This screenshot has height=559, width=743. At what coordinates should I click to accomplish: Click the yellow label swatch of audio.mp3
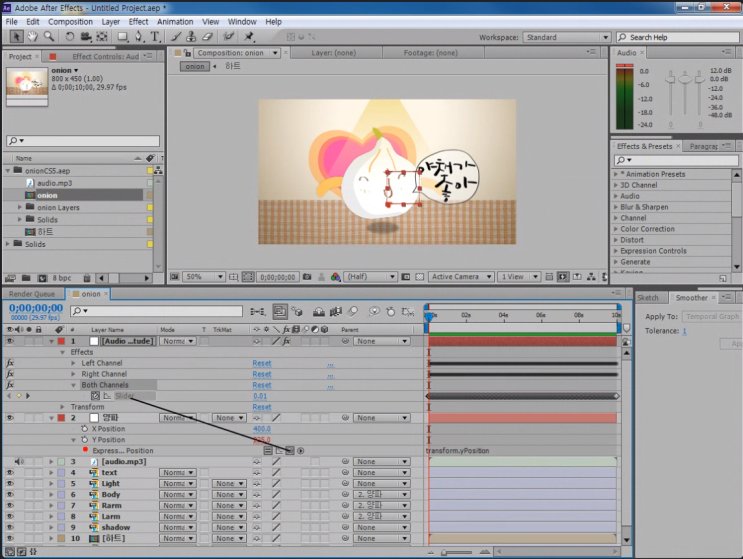click(150, 183)
